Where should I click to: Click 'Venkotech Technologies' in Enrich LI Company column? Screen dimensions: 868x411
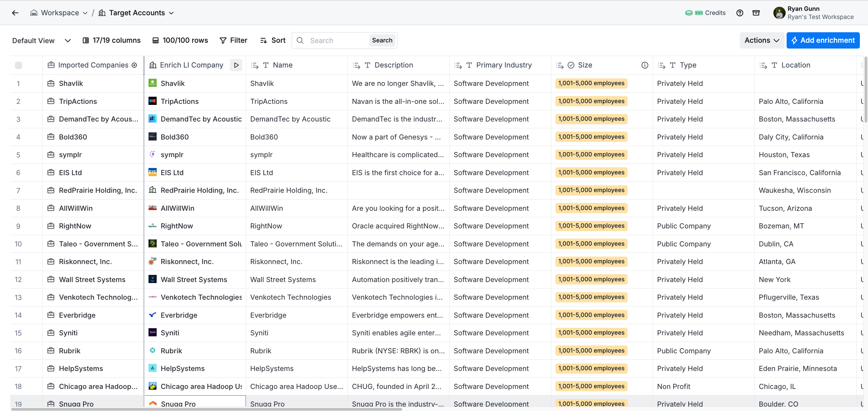click(x=201, y=297)
